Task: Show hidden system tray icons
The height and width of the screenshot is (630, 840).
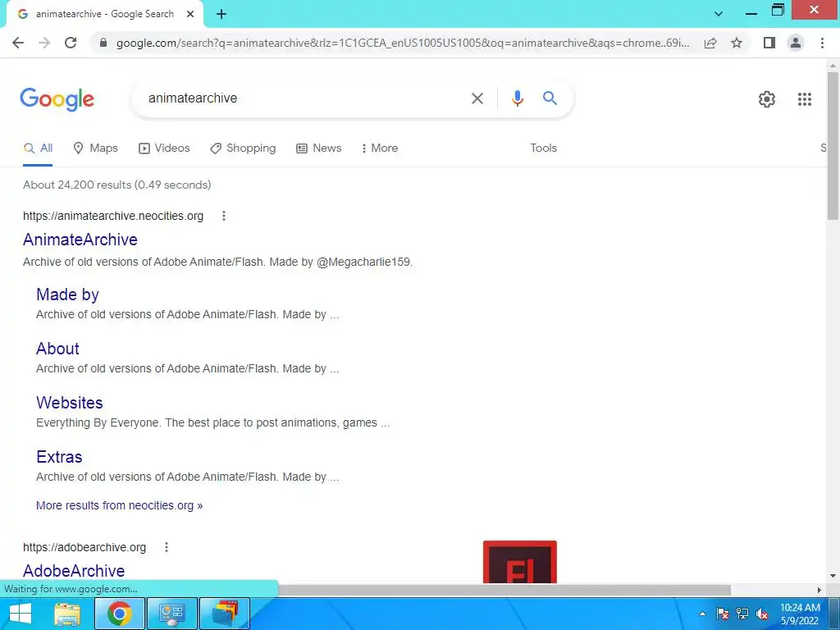Action: click(x=703, y=614)
